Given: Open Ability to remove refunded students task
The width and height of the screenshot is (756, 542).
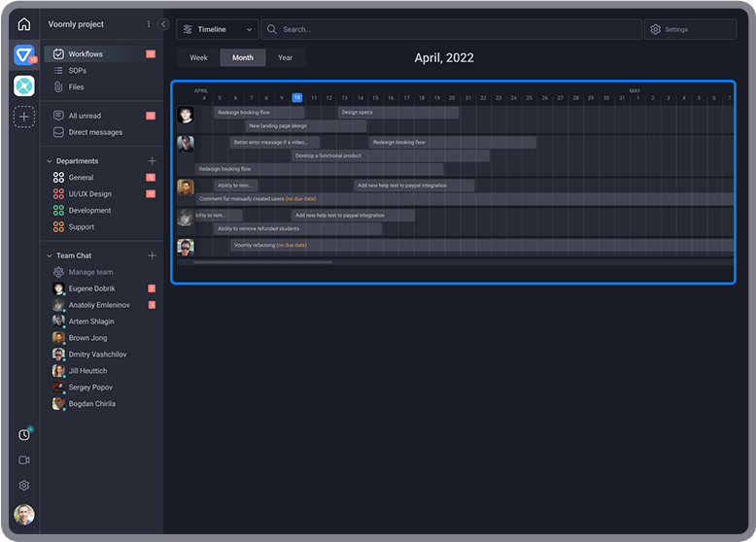Looking at the screenshot, I should click(298, 228).
